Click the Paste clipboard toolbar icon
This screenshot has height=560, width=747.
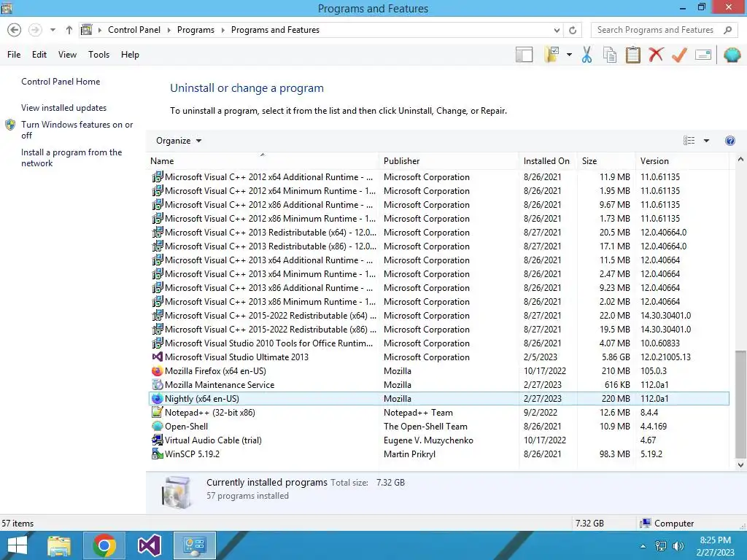click(632, 55)
